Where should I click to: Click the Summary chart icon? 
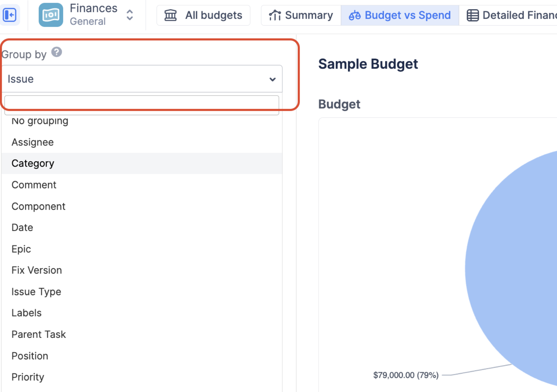(275, 15)
